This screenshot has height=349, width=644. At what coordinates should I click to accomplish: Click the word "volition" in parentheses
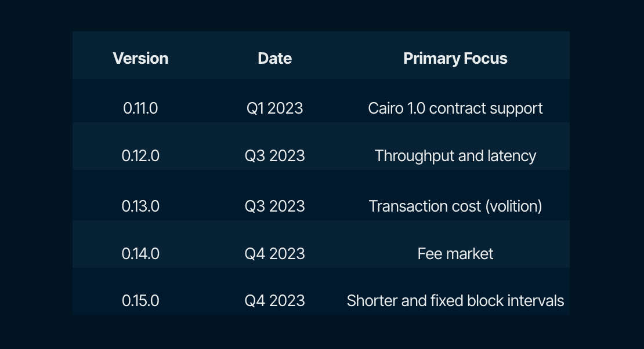(x=513, y=206)
